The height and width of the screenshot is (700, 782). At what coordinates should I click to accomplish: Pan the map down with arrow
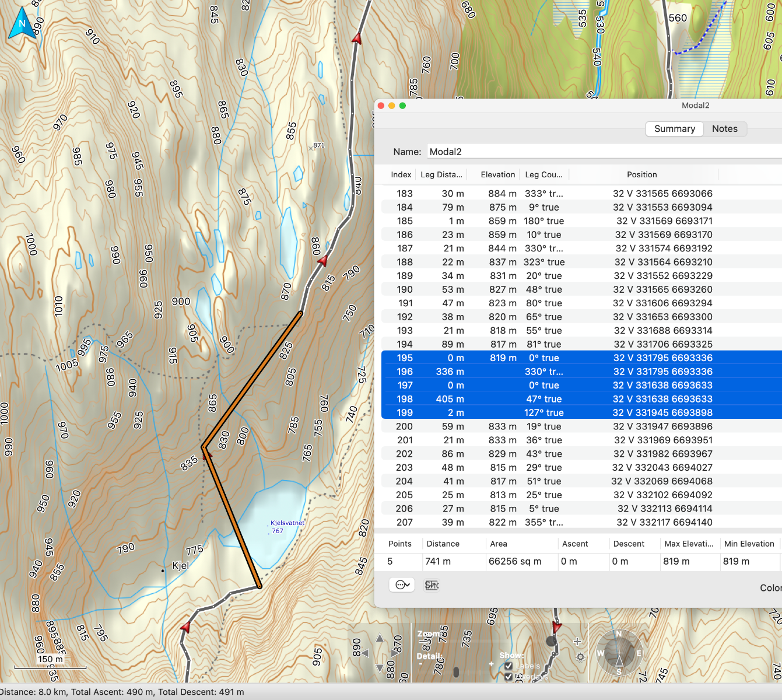(x=380, y=668)
